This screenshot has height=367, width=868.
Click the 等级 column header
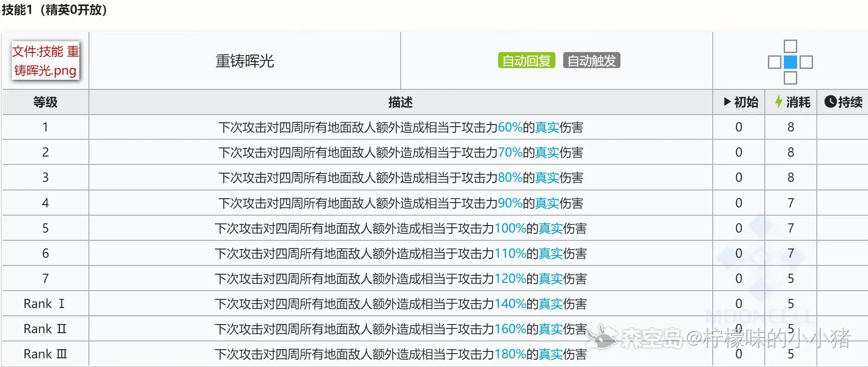point(46,102)
